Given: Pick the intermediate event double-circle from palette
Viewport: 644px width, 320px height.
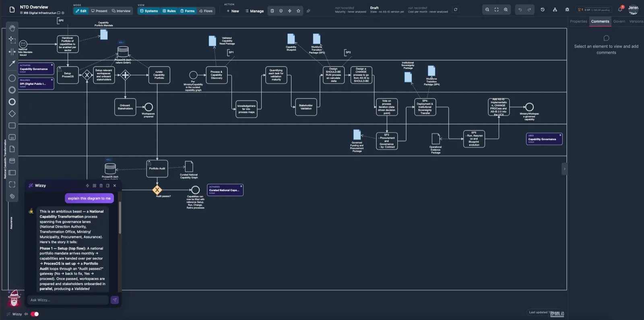Looking at the screenshot, I should pos(12,90).
